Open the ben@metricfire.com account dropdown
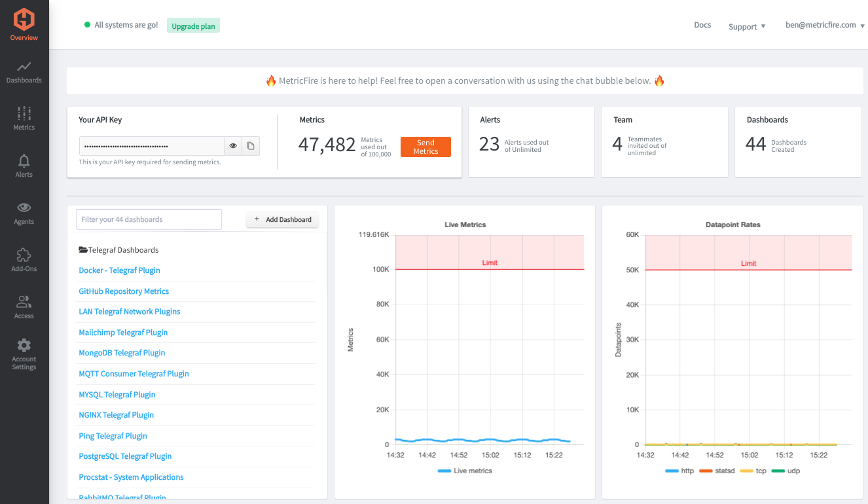 pyautogui.click(x=825, y=26)
